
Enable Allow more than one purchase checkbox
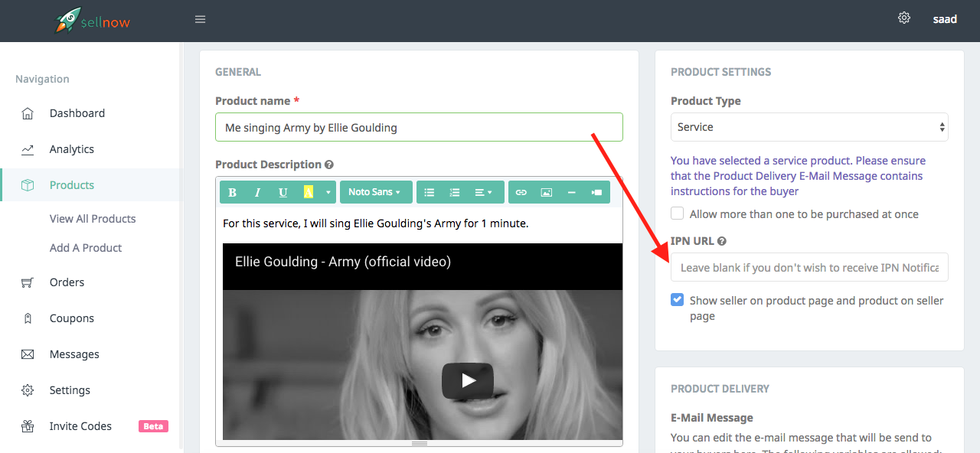(678, 213)
